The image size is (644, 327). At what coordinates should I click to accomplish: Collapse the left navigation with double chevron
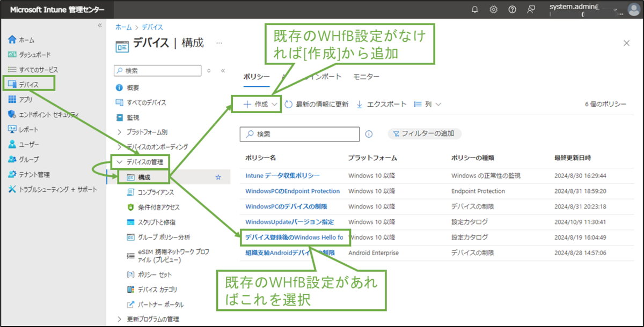tap(99, 26)
